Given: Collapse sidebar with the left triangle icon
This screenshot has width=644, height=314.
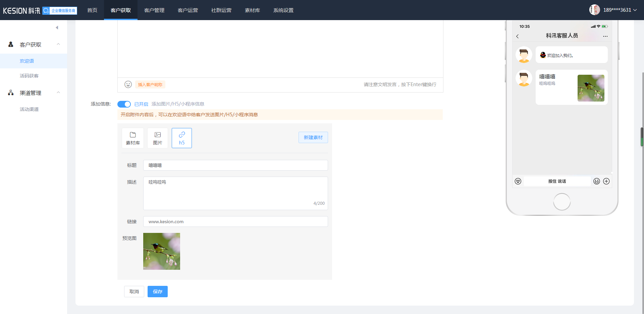Looking at the screenshot, I should tap(57, 27).
